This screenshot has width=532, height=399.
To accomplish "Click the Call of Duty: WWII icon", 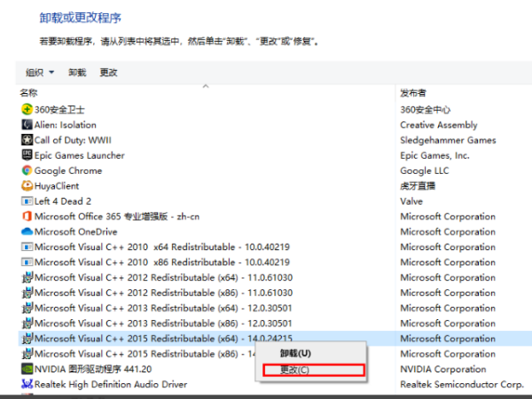I will point(27,140).
